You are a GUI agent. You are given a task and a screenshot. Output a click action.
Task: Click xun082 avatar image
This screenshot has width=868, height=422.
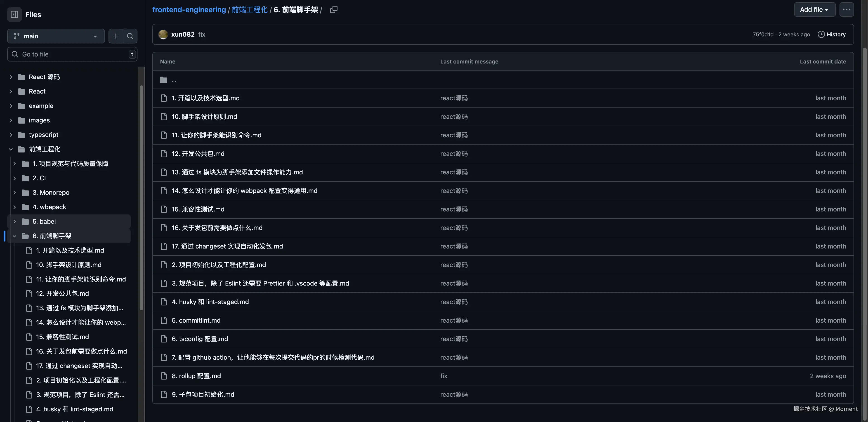(x=163, y=34)
